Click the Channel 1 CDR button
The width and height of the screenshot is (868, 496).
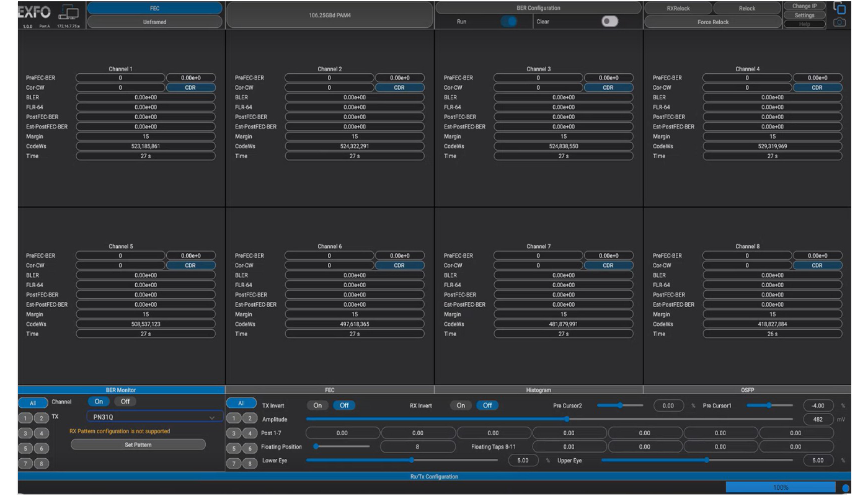tap(190, 87)
